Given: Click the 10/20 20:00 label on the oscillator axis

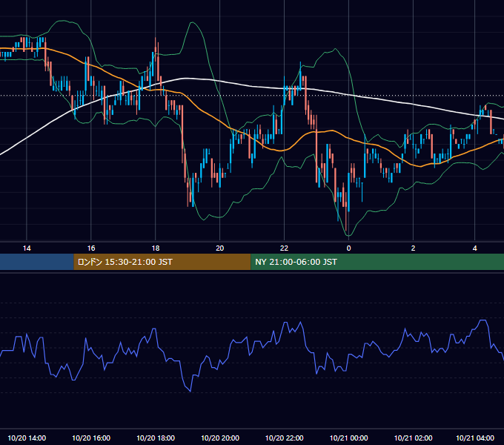Looking at the screenshot, I should point(220,438).
